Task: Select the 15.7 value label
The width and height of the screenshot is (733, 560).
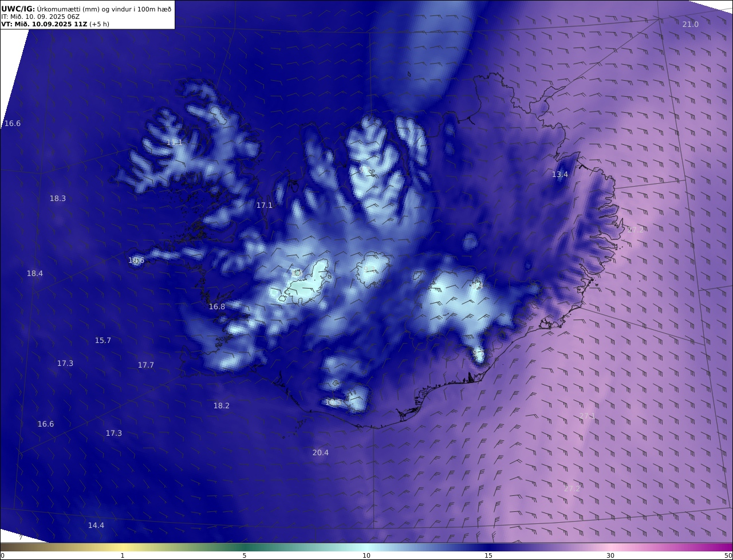Action: click(x=103, y=341)
